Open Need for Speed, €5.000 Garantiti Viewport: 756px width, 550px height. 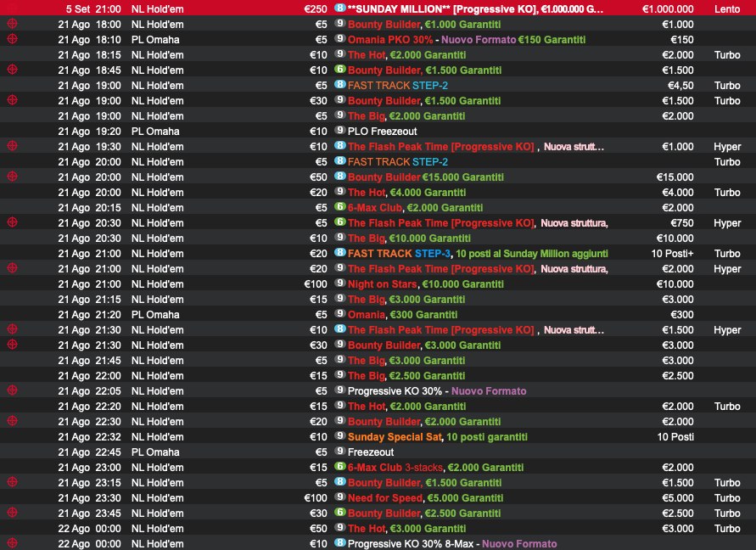(426, 498)
